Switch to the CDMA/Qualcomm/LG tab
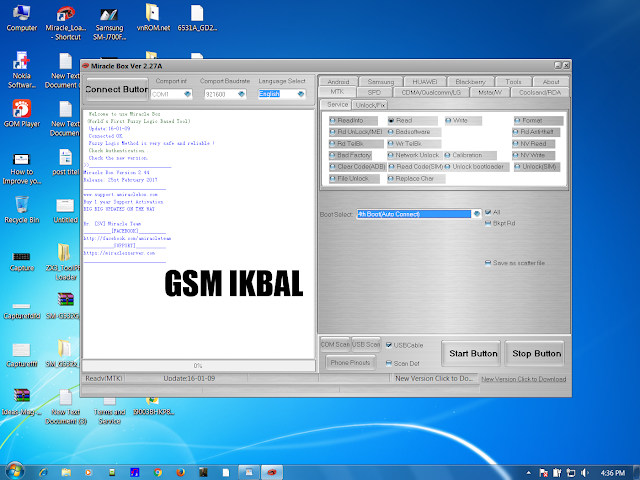 click(431, 92)
